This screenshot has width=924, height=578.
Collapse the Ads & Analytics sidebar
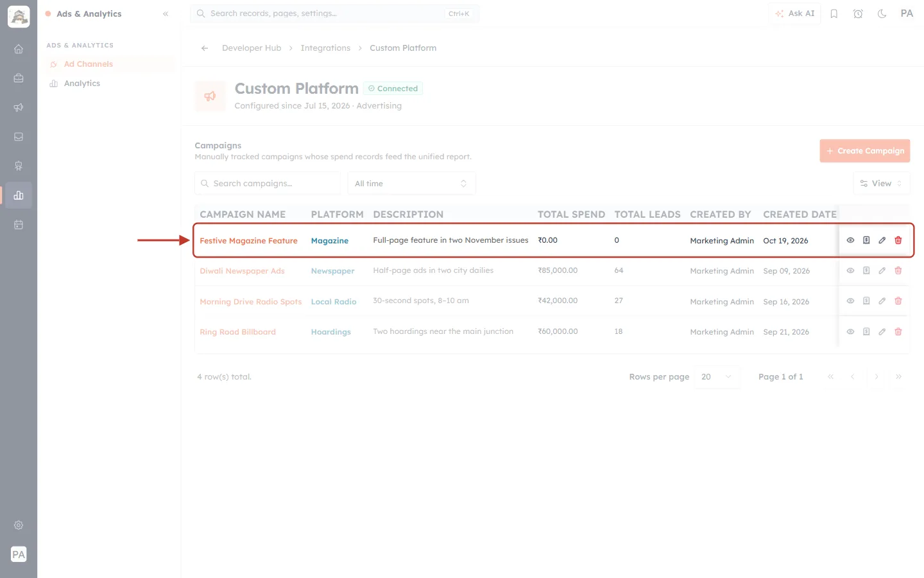[166, 13]
